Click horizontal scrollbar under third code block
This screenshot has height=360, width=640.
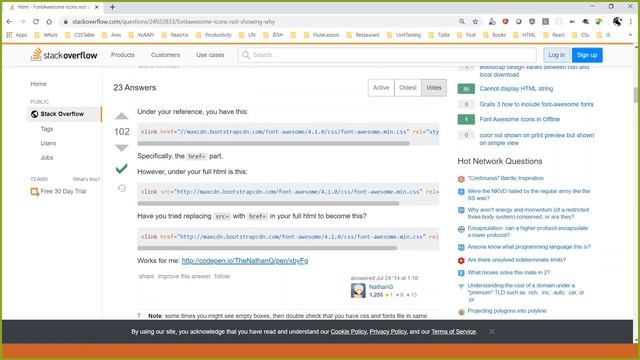(x=267, y=248)
